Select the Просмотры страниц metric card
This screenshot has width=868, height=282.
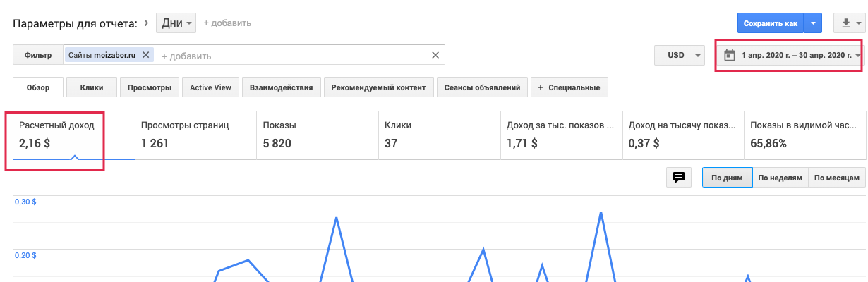click(195, 135)
